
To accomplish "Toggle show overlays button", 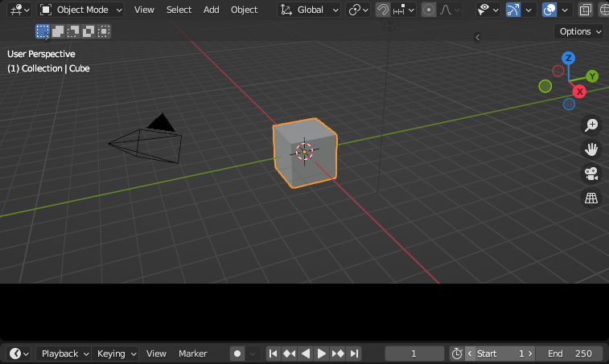I will [x=549, y=10].
